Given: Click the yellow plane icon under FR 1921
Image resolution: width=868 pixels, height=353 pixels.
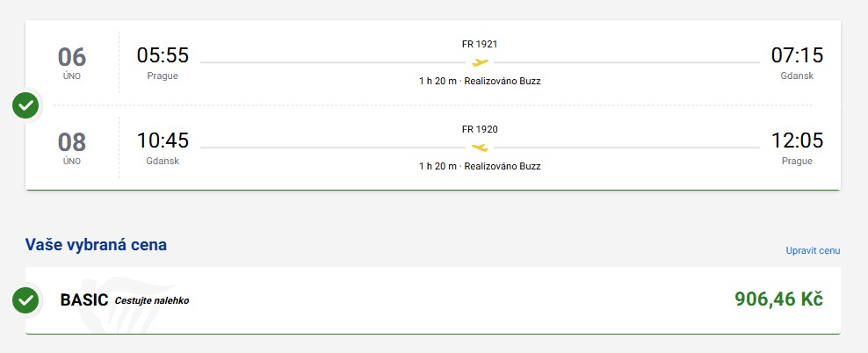Looking at the screenshot, I should pyautogui.click(x=480, y=61).
